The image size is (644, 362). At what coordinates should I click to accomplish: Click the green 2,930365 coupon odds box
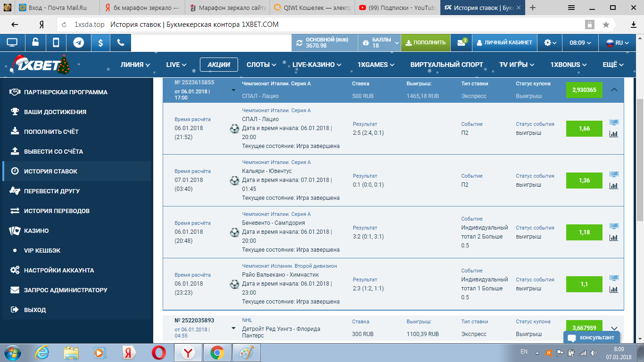pos(584,90)
